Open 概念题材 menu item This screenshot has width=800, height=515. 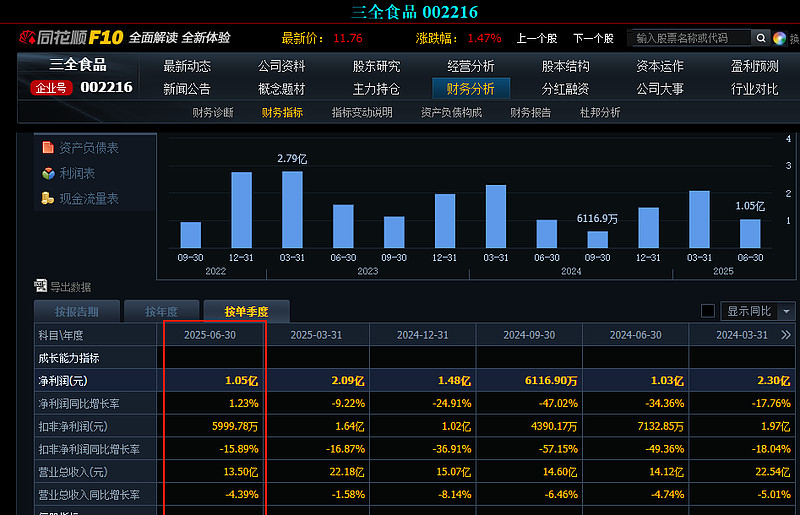coord(281,89)
